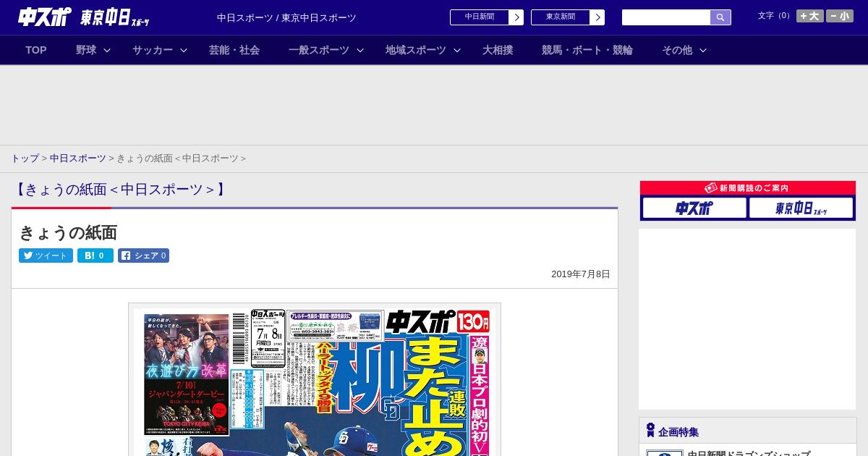Open the newspaper front page image
868x456 pixels.
315,380
